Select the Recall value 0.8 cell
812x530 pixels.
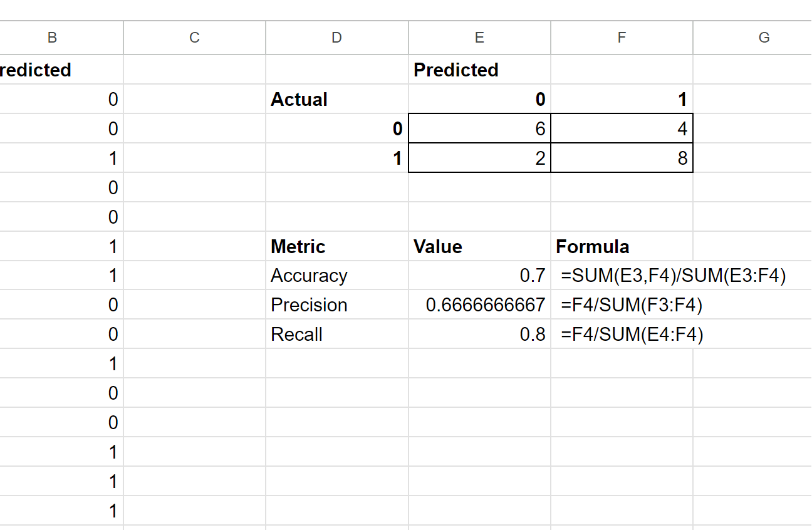pos(479,335)
